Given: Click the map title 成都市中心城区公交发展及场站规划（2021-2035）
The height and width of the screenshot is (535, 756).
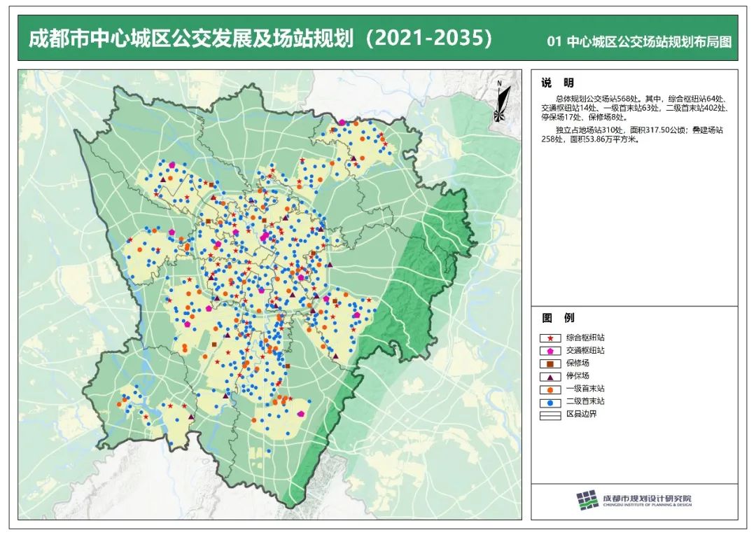Looking at the screenshot, I should click(x=261, y=38).
